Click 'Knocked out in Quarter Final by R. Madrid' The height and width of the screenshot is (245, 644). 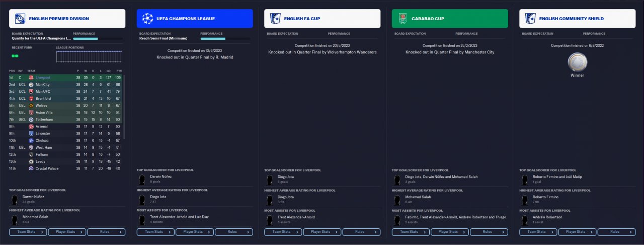pyautogui.click(x=195, y=57)
